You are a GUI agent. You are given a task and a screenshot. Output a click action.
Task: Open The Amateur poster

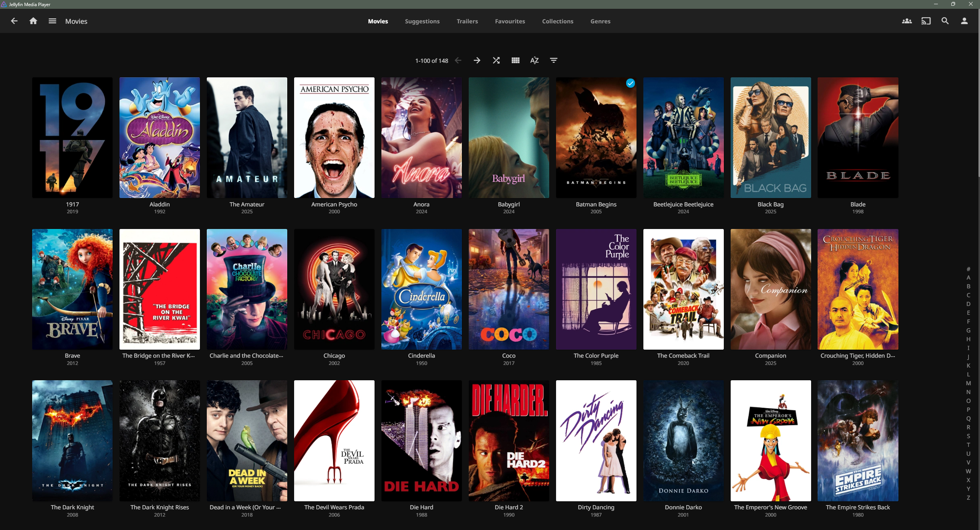click(247, 137)
